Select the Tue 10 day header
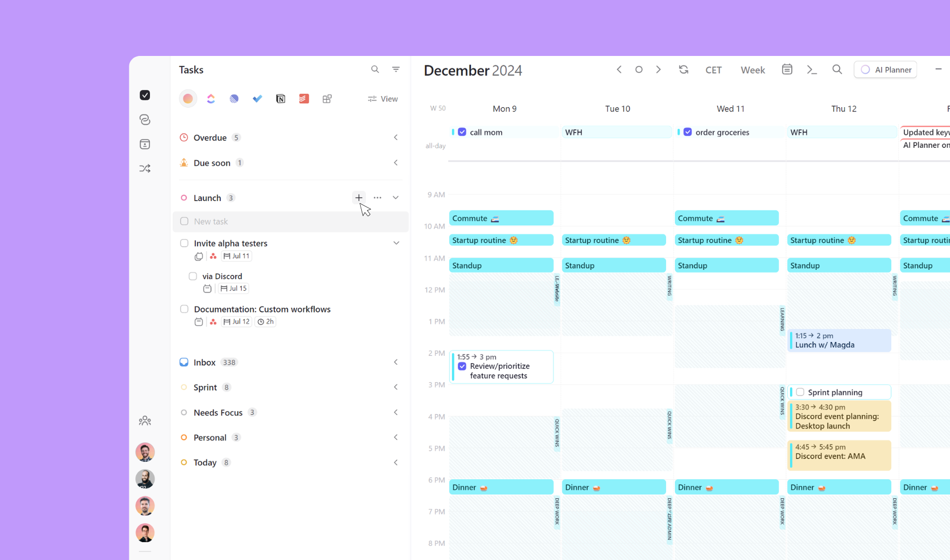Viewport: 950px width, 560px height. 617,109
